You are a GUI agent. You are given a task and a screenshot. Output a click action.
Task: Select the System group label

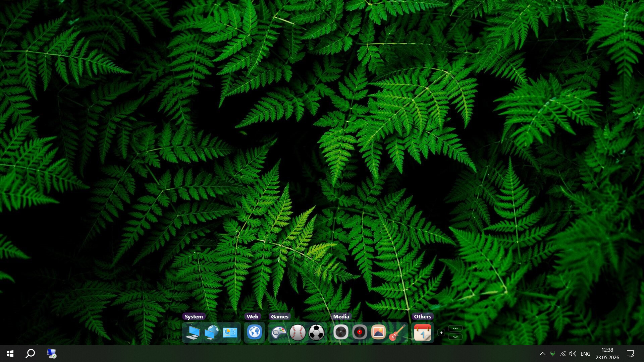(x=194, y=316)
